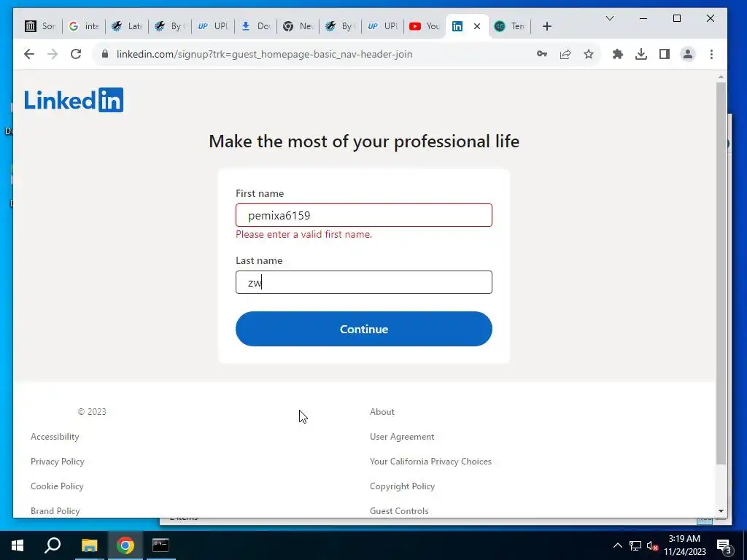Open the Privacy Policy link
Screen dimensions: 747x560
pyautogui.click(x=58, y=462)
